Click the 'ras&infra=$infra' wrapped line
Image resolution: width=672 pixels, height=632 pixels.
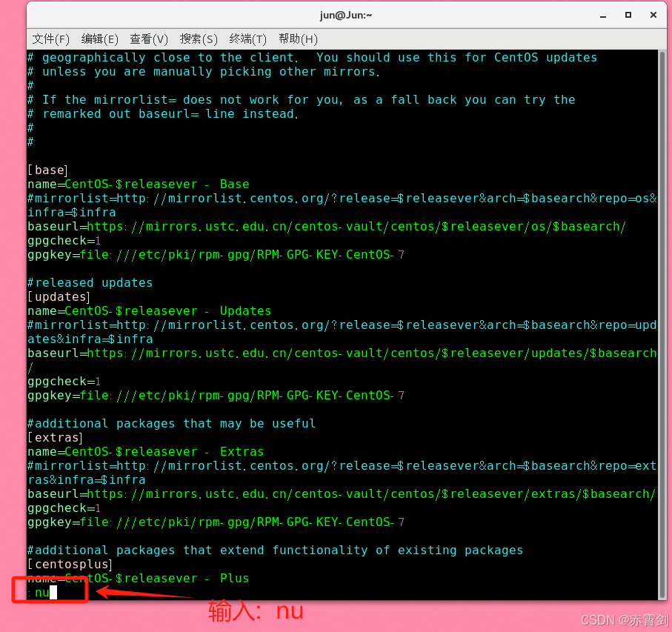[87, 480]
